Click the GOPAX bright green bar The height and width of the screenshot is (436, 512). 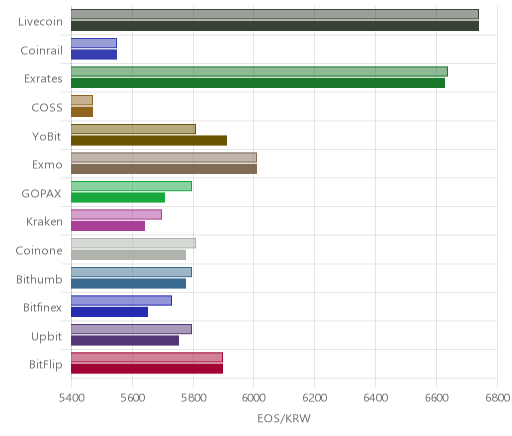point(118,198)
